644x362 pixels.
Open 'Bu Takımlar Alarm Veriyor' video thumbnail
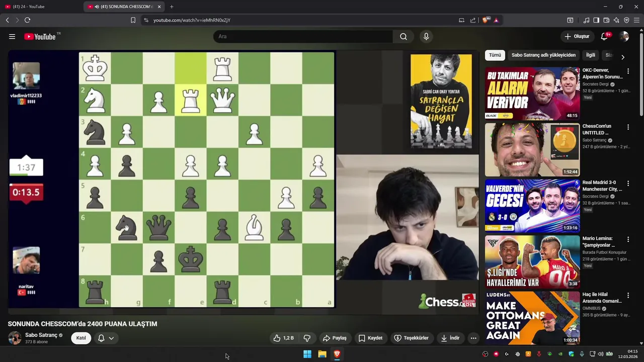click(532, 93)
